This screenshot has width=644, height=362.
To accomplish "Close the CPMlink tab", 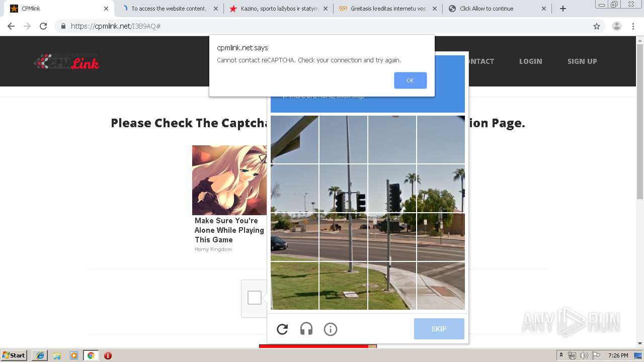I will tap(106, 9).
